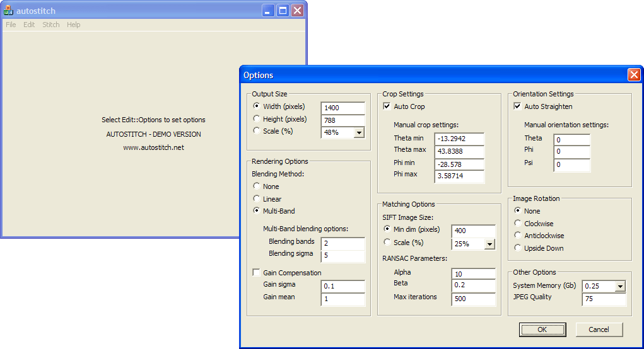This screenshot has height=349, width=644.
Task: Click the Width field showing 1400
Action: (x=343, y=108)
